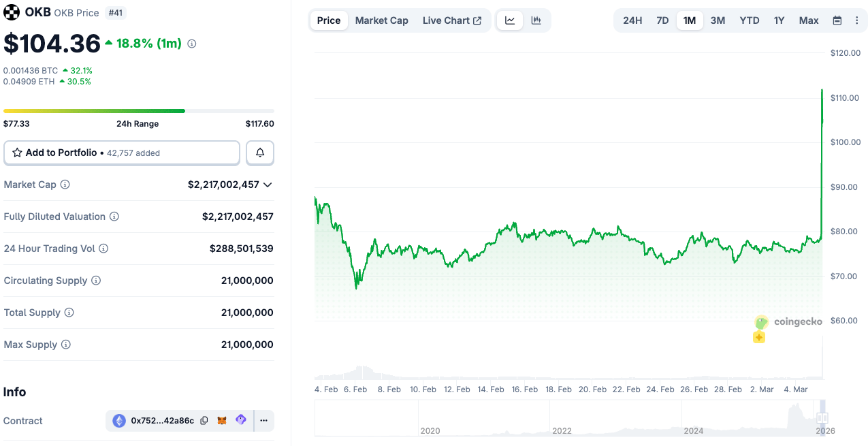Viewport: 868px width, 446px height.
Task: Click the Ethereum logo in Contract row
Action: click(x=119, y=421)
